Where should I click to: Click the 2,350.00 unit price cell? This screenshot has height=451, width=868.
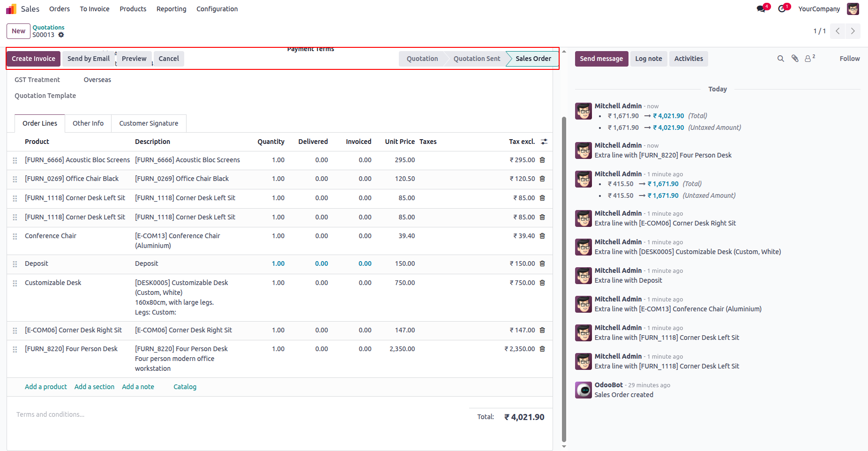click(402, 349)
